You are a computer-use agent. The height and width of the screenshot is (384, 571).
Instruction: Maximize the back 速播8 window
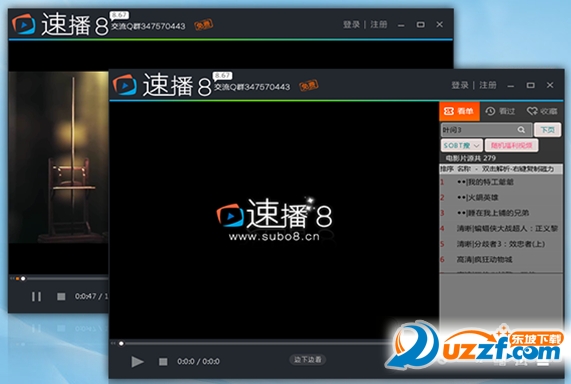[x=421, y=24]
